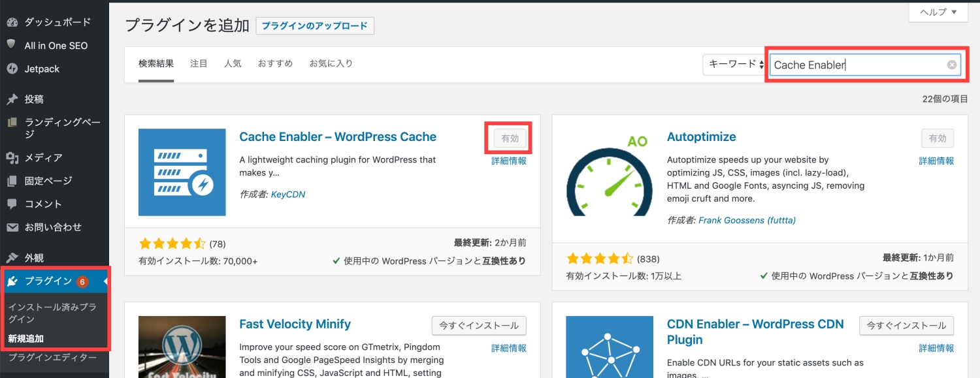Click the お問い合わせ envelope icon

12,227
